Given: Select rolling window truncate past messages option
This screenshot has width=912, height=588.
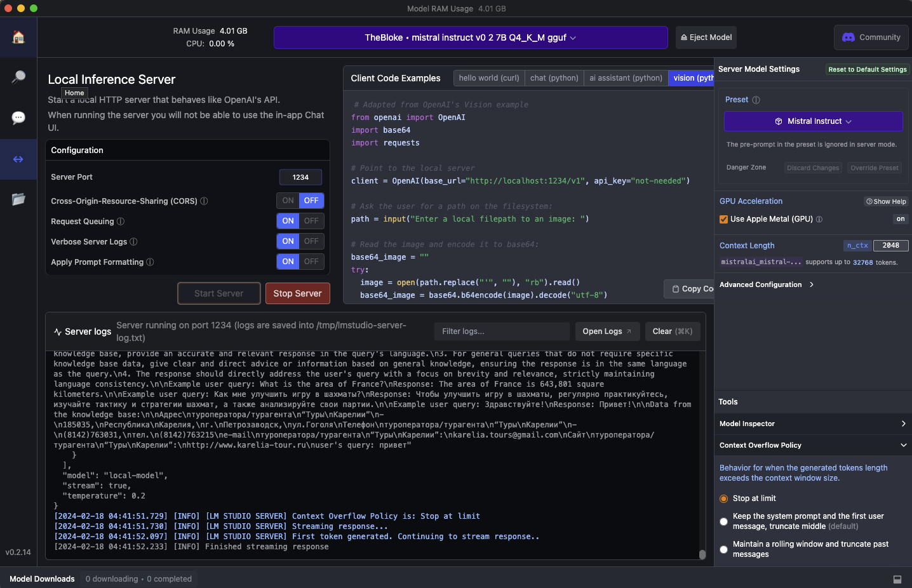Looking at the screenshot, I should click(723, 549).
